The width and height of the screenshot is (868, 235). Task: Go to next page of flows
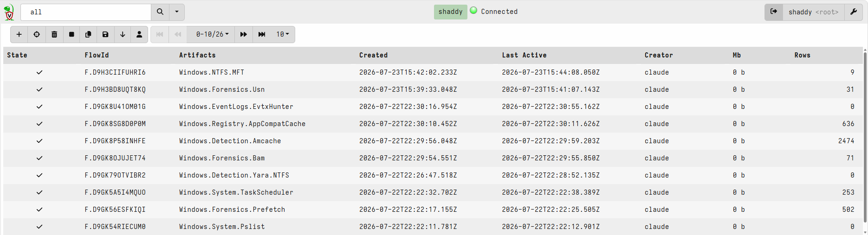[x=243, y=34]
